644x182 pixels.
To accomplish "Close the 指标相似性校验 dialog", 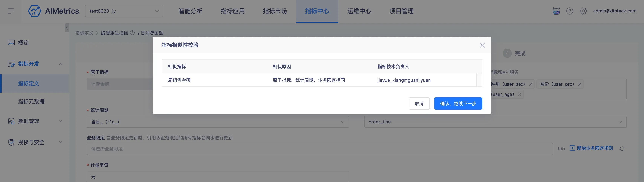I will [x=482, y=45].
